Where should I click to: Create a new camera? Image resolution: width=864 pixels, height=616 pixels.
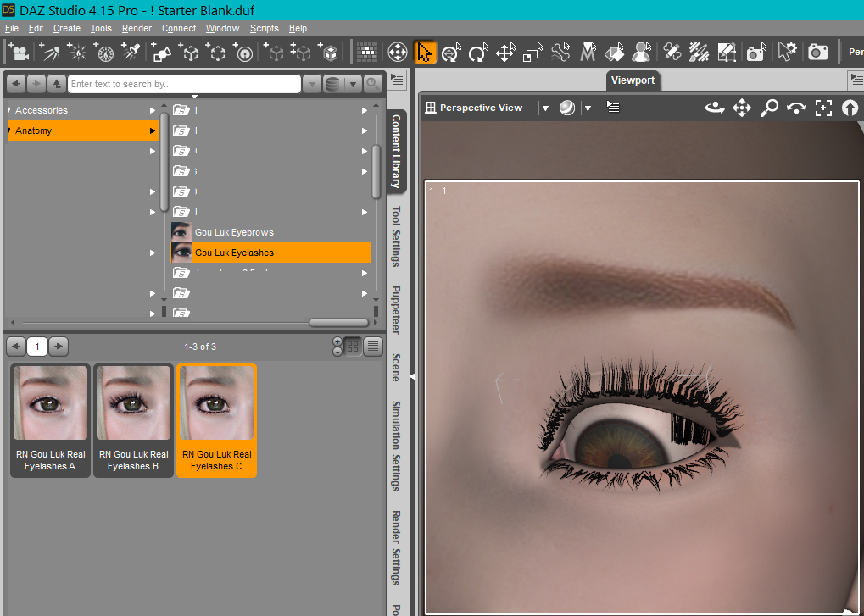tap(19, 53)
